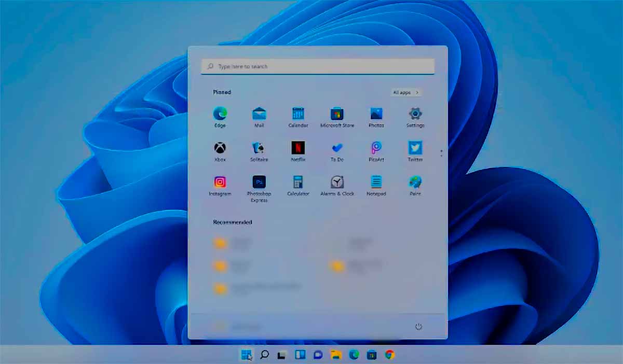Launch Edge from the taskbar
This screenshot has width=623, height=364.
coord(354,355)
